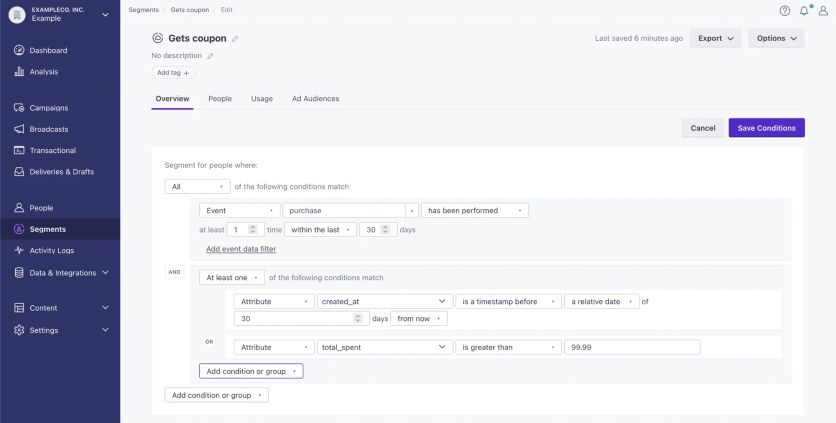Open outer Add condition or group button
836x423 pixels.
tap(216, 395)
